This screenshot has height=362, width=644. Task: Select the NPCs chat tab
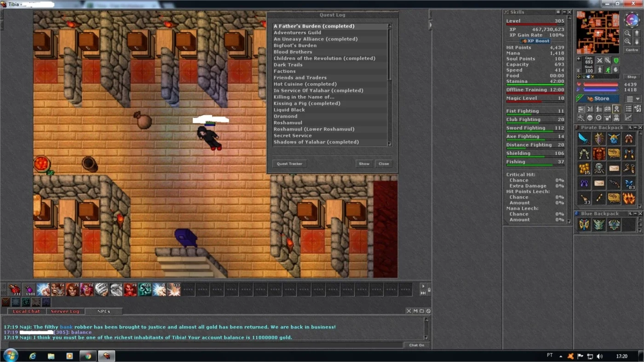pyautogui.click(x=104, y=311)
